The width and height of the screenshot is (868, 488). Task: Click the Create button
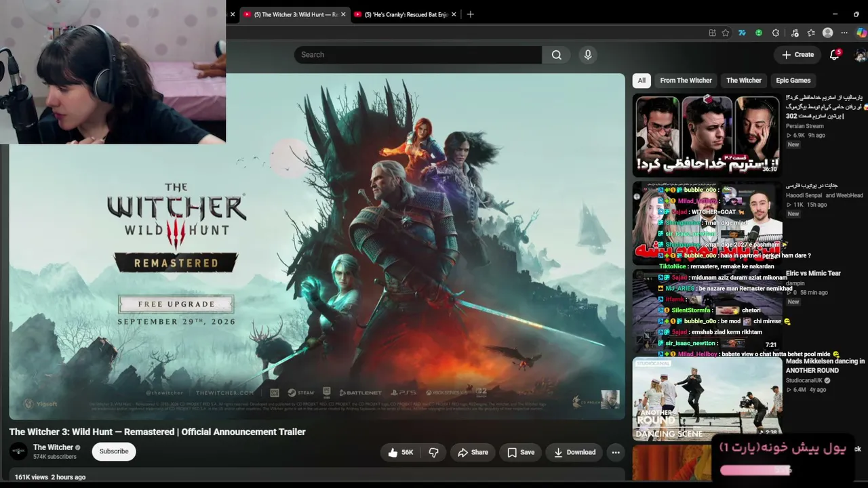pos(797,55)
